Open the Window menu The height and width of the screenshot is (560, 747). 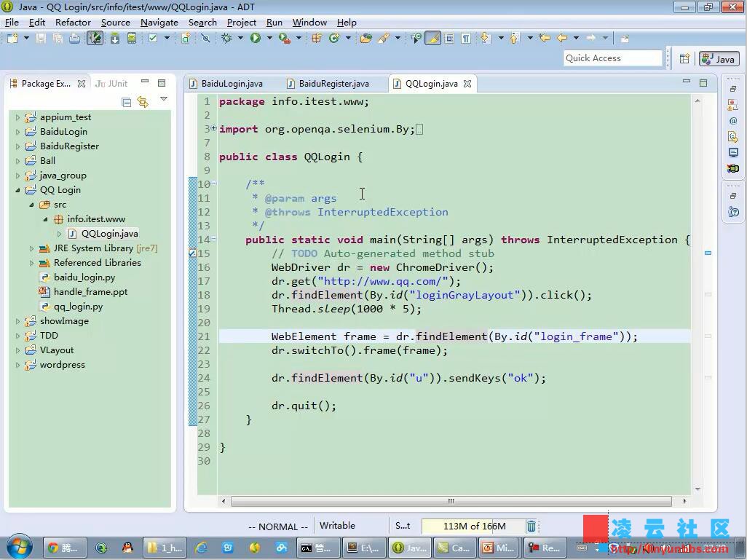(x=309, y=23)
